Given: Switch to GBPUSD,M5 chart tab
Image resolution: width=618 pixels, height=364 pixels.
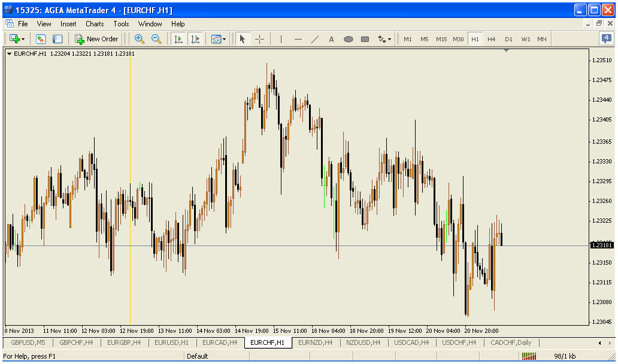Looking at the screenshot, I should click(28, 342).
